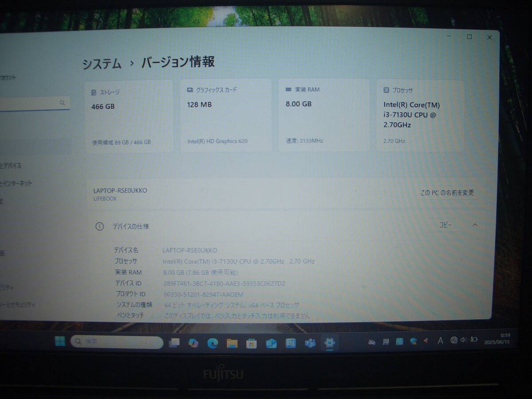
Task: Click the Intel(R) HD Graphics 620 text
Action: point(217,141)
